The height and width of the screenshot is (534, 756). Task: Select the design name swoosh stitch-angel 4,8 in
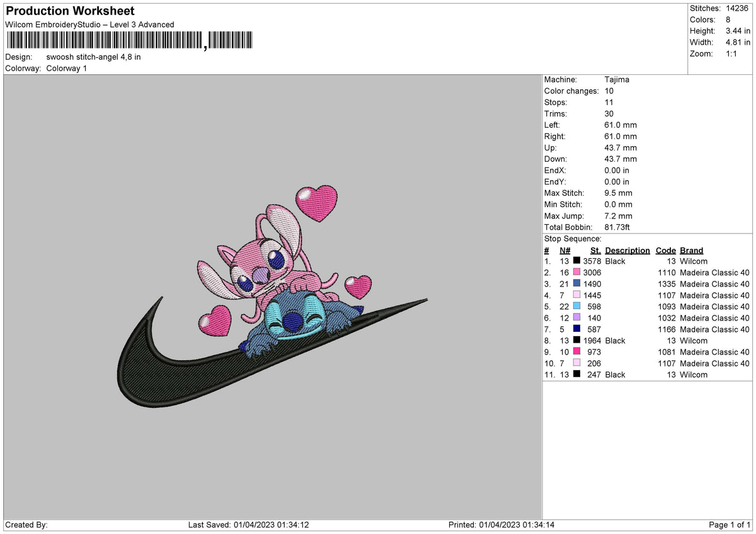(x=94, y=57)
